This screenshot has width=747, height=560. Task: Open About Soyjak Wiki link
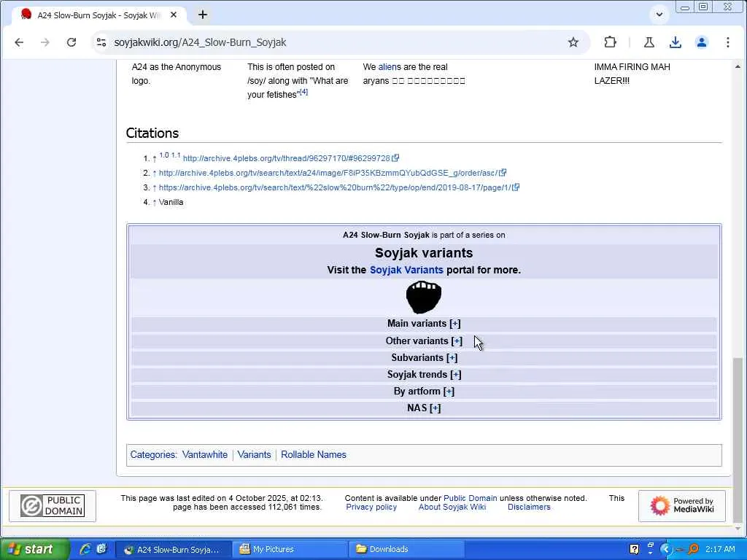[452, 507]
